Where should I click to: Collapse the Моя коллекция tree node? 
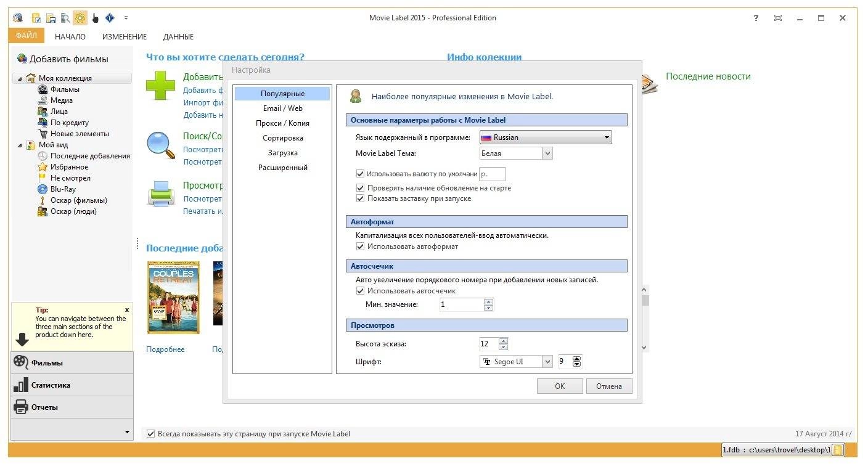(20, 78)
